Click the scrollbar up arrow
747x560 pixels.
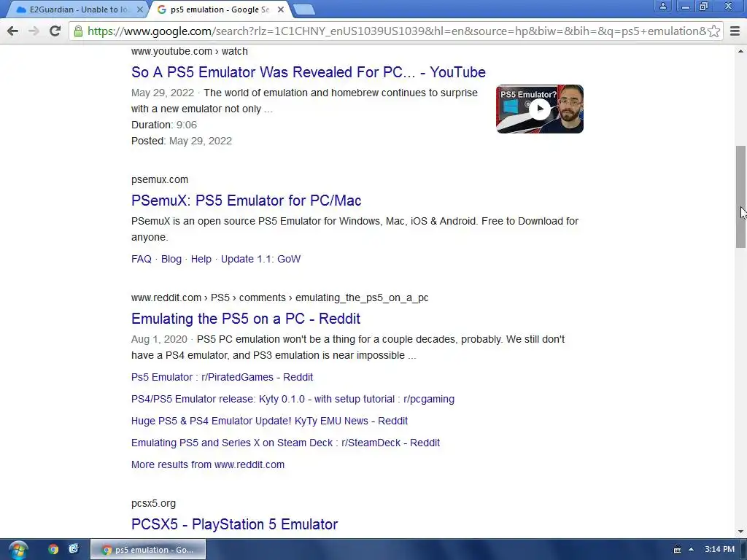pyautogui.click(x=740, y=51)
